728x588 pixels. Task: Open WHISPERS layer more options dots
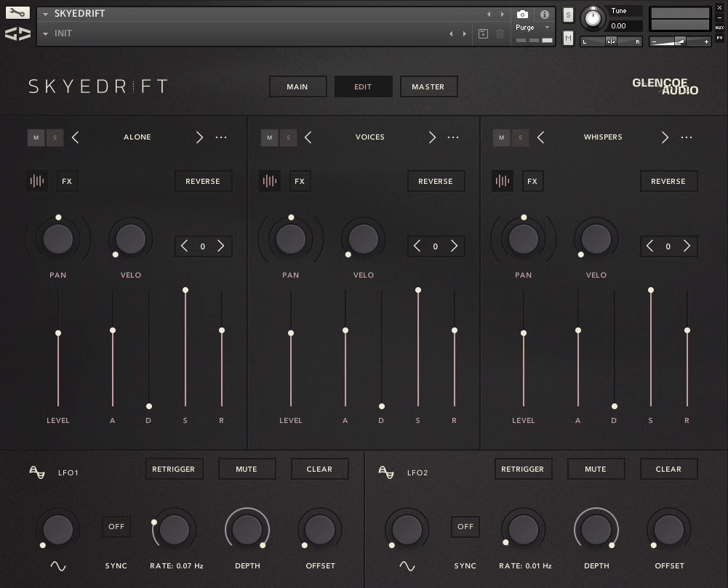[x=687, y=137]
